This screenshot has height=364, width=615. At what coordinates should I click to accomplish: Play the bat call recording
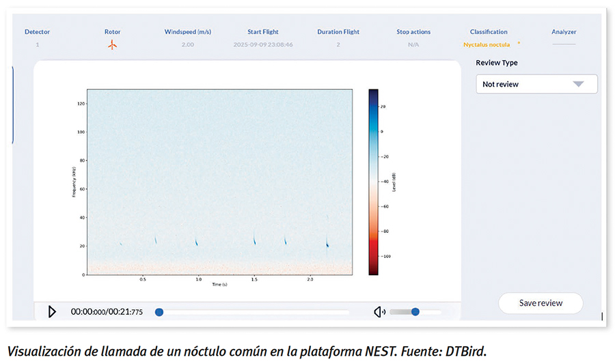(x=52, y=312)
